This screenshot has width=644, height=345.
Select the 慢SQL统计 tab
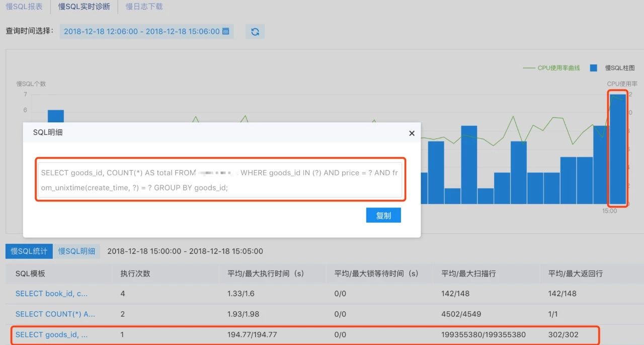coord(29,251)
